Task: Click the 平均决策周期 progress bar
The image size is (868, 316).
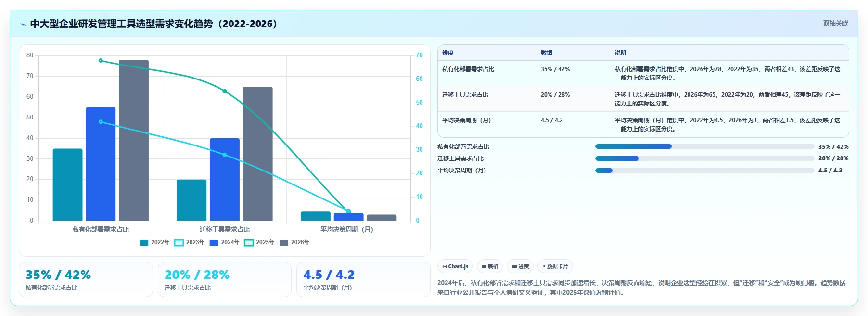Action: 704,171
